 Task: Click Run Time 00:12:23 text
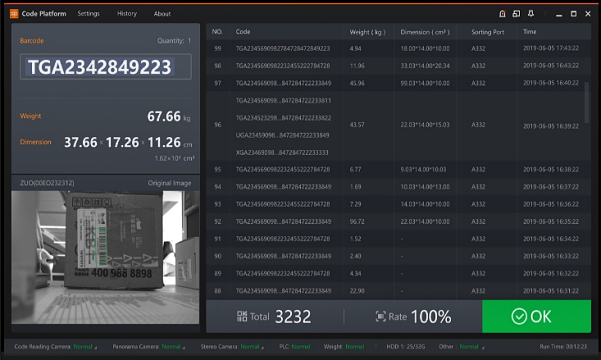[x=563, y=347]
